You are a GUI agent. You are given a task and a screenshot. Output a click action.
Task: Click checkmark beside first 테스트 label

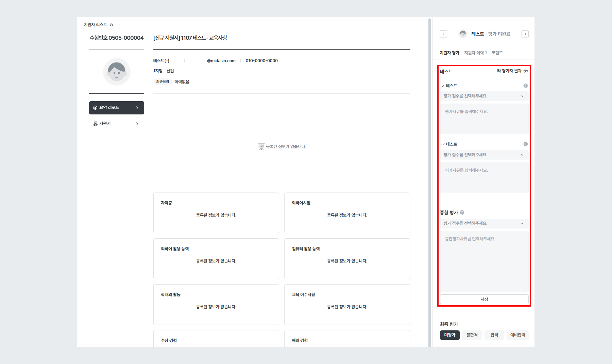click(443, 86)
